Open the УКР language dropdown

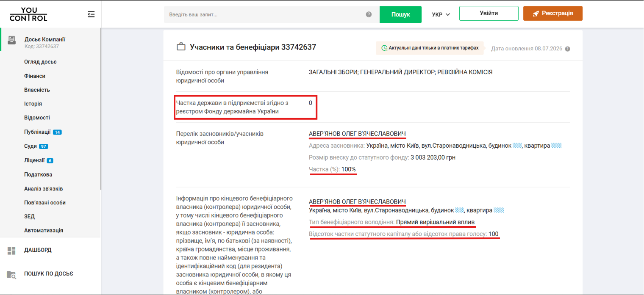[x=441, y=14]
